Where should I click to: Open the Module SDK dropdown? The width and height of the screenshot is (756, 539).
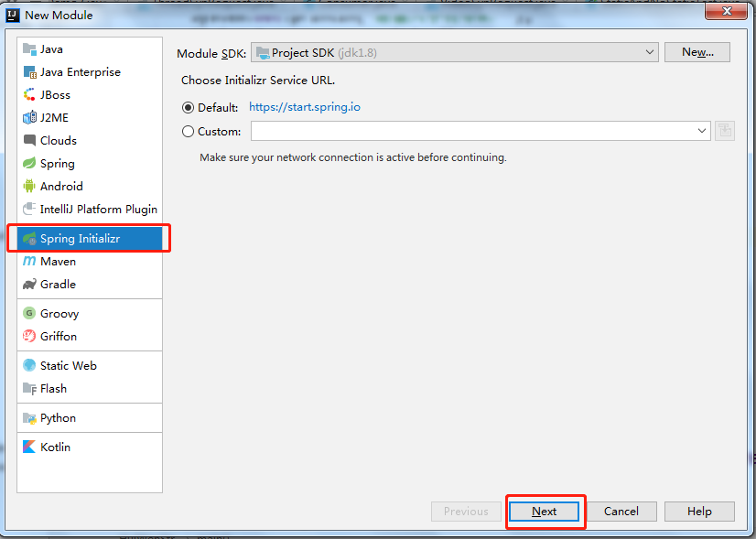(x=454, y=52)
